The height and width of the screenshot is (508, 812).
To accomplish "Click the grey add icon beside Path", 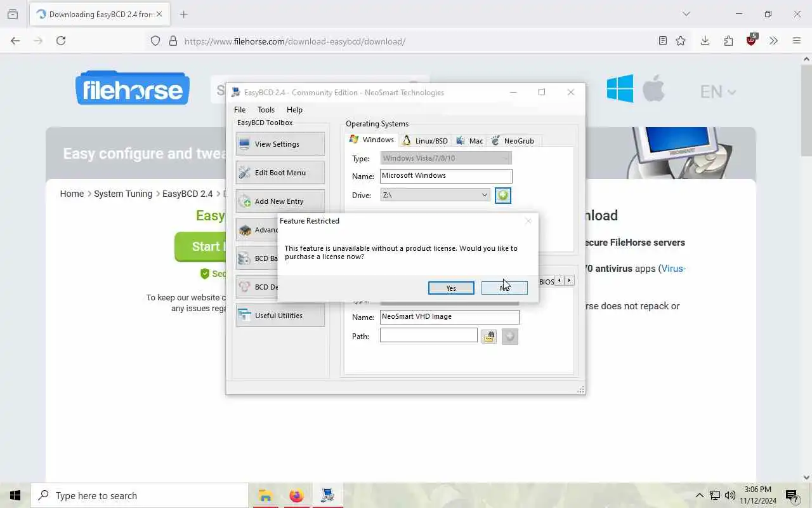I will pos(510,337).
